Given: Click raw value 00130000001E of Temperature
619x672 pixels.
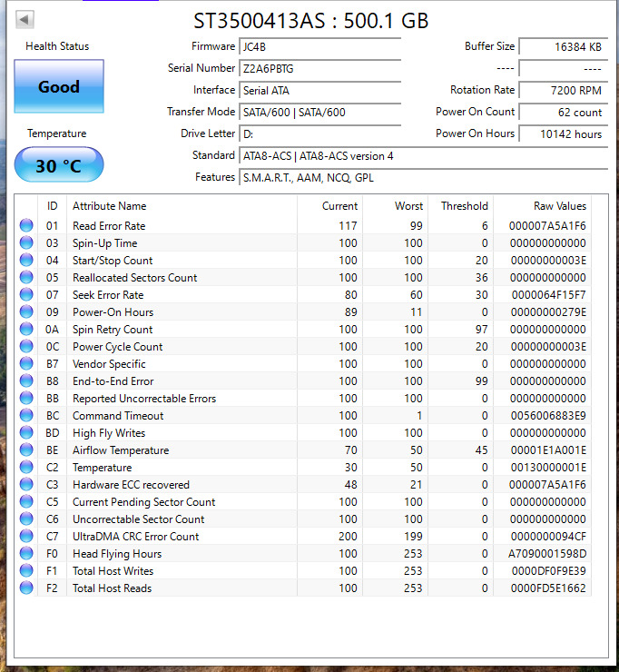Looking at the screenshot, I should click(548, 467).
